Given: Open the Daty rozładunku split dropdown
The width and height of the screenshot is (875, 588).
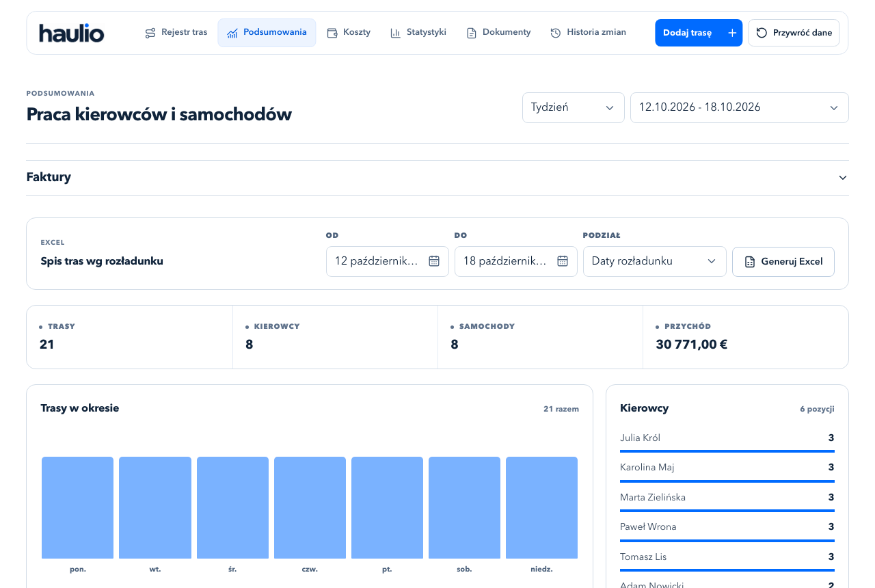Looking at the screenshot, I should 655,261.
